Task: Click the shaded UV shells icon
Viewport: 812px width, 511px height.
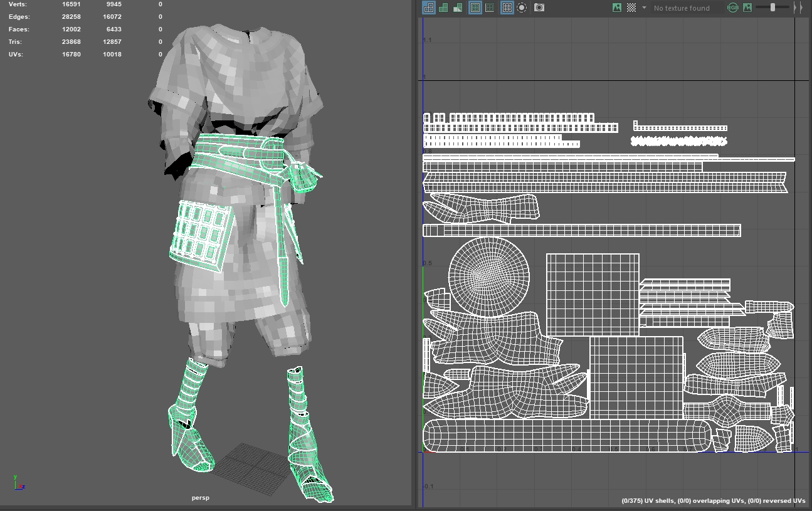Action: point(444,8)
